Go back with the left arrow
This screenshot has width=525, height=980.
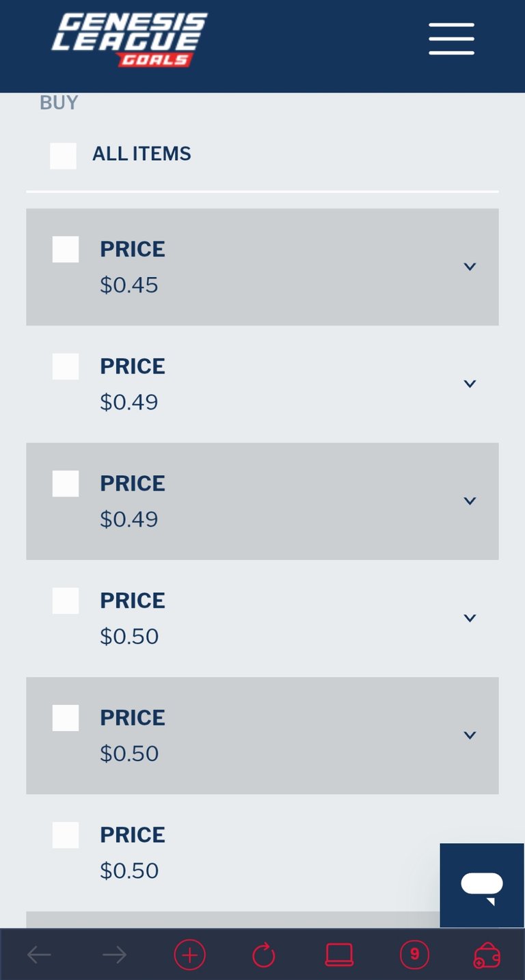coord(39,955)
